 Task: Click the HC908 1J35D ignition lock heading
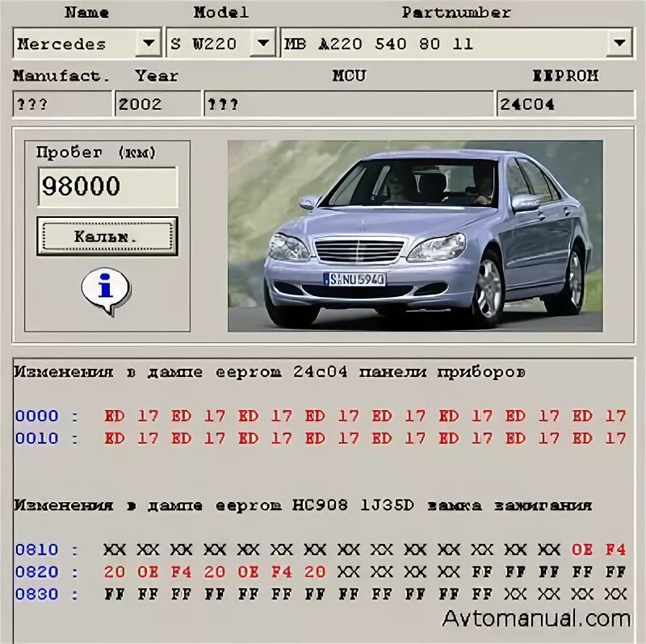coord(303,505)
